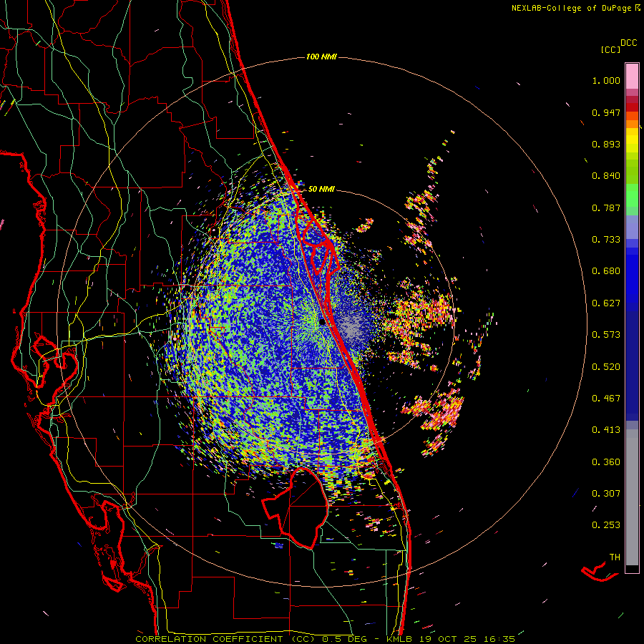644x644 pixels.
Task: Click the 0.733 legend value
Action: tap(606, 240)
